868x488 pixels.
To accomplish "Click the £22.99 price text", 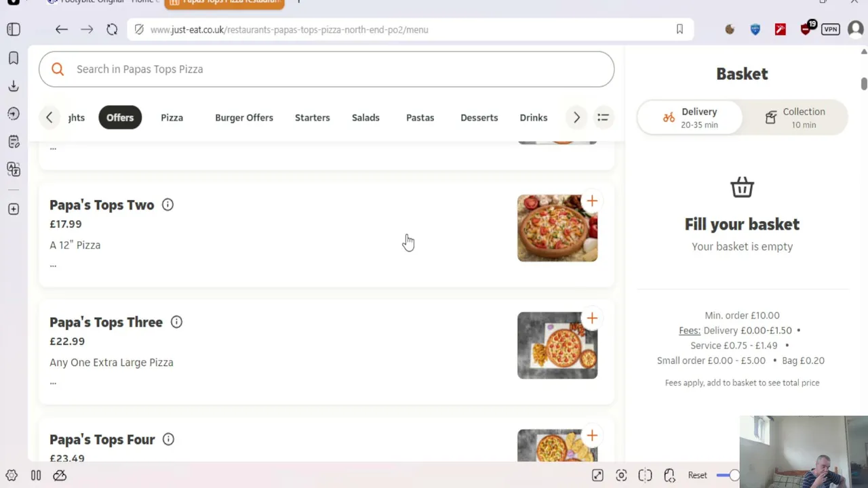I will point(67,342).
